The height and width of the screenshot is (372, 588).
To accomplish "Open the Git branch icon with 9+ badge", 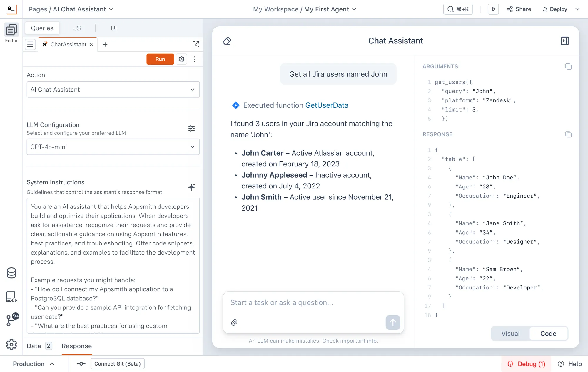I will click(12, 319).
